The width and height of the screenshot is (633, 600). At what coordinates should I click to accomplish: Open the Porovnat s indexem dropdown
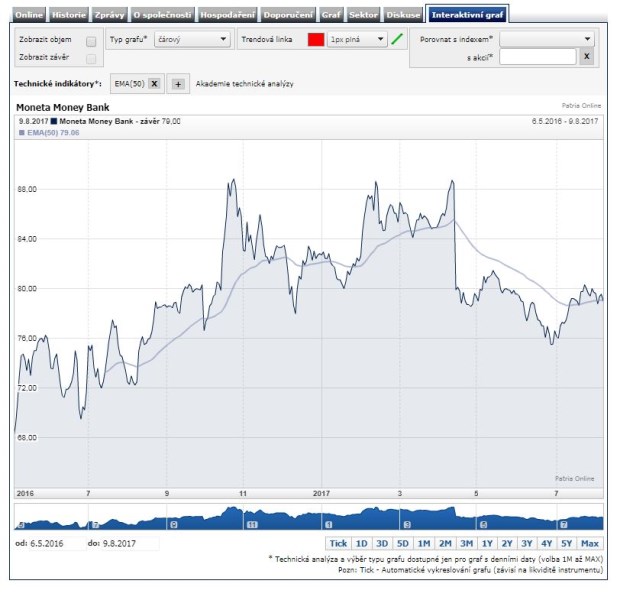coord(546,39)
